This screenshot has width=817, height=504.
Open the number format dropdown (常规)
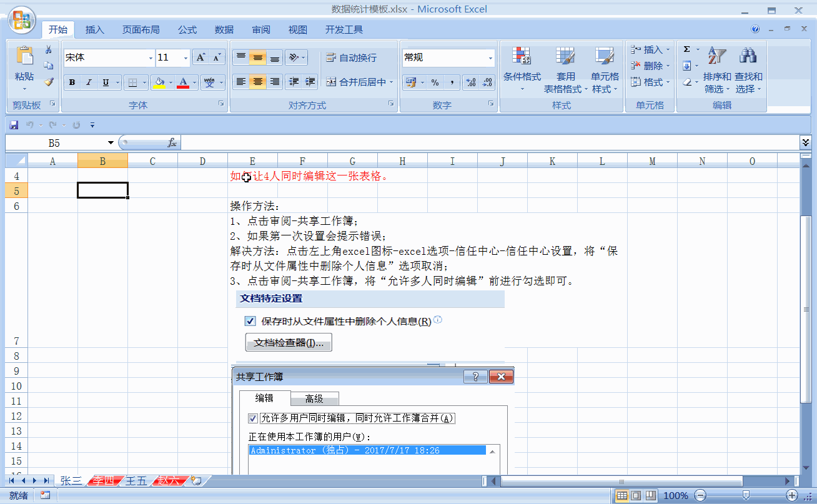click(x=490, y=57)
